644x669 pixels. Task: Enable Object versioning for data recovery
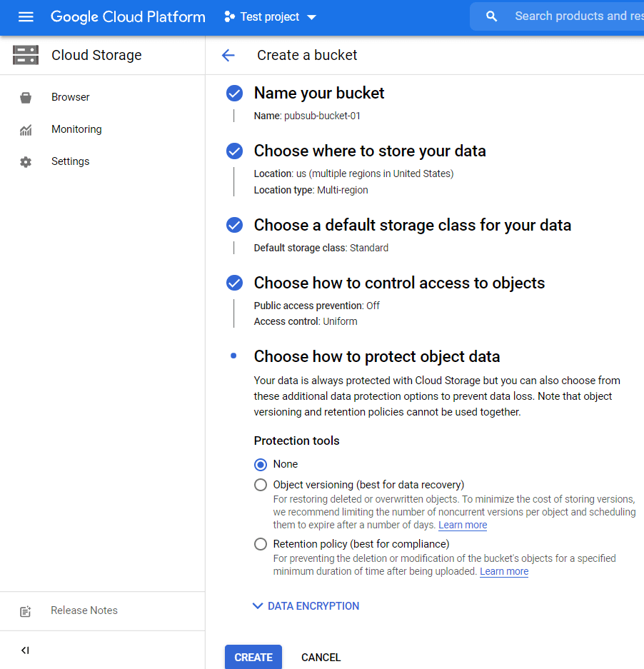261,484
